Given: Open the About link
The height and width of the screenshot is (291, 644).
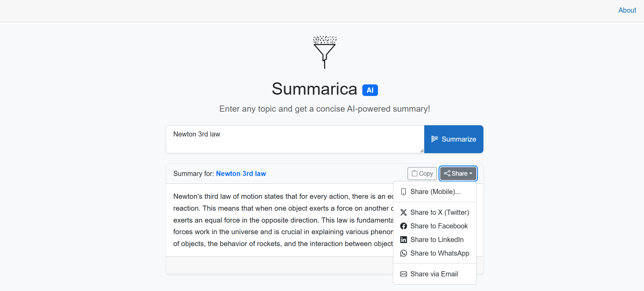Looking at the screenshot, I should pyautogui.click(x=627, y=10).
